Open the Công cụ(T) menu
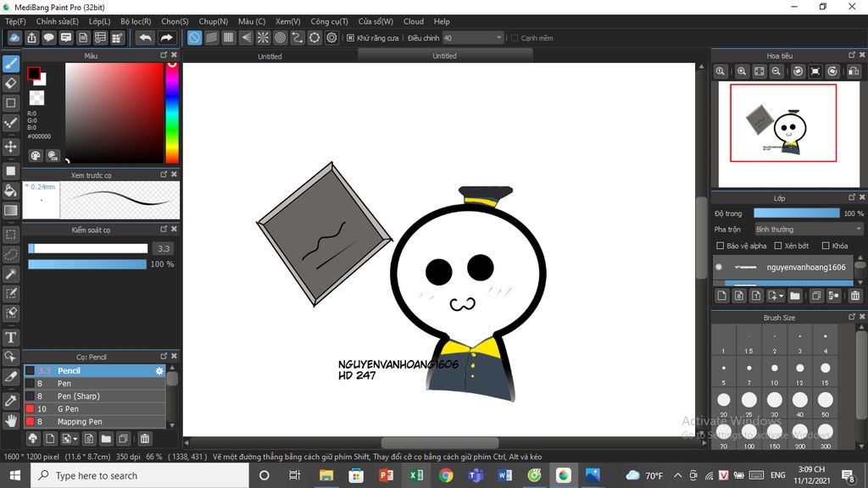 [330, 21]
